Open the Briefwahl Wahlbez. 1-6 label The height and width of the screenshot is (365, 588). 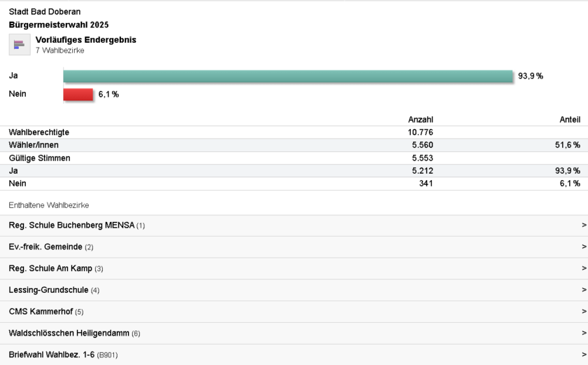coord(52,354)
